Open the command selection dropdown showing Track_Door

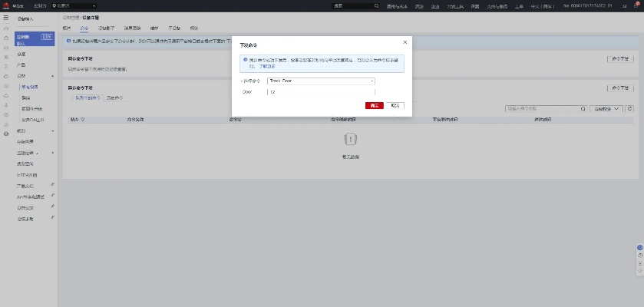tap(321, 81)
